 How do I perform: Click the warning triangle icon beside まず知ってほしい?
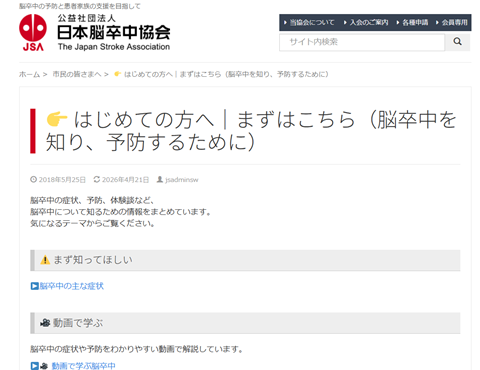[x=45, y=260]
